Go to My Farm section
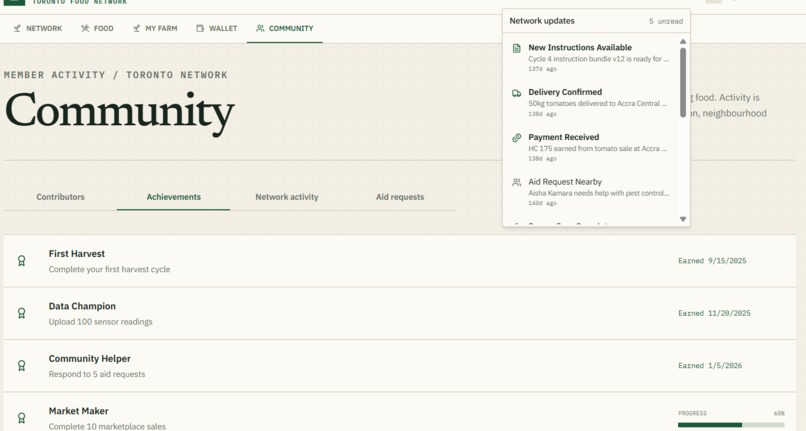806x431 pixels. 155,28
